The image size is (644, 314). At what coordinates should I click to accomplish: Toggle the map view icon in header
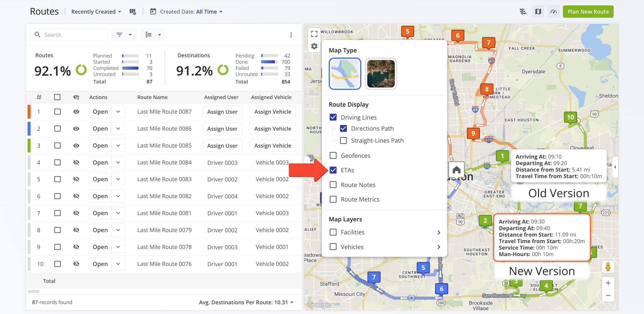click(538, 12)
